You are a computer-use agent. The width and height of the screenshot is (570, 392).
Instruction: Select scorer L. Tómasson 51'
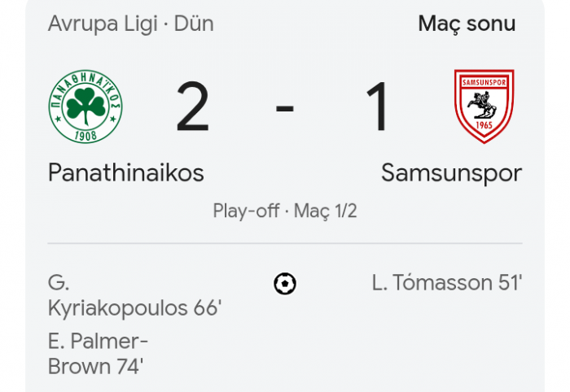tap(446, 283)
